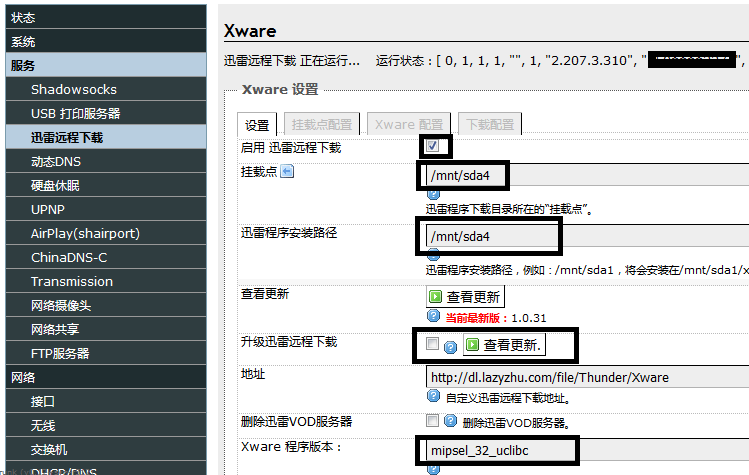Click Xware 程序版本 field mipsel_32_uclibc

(x=587, y=450)
